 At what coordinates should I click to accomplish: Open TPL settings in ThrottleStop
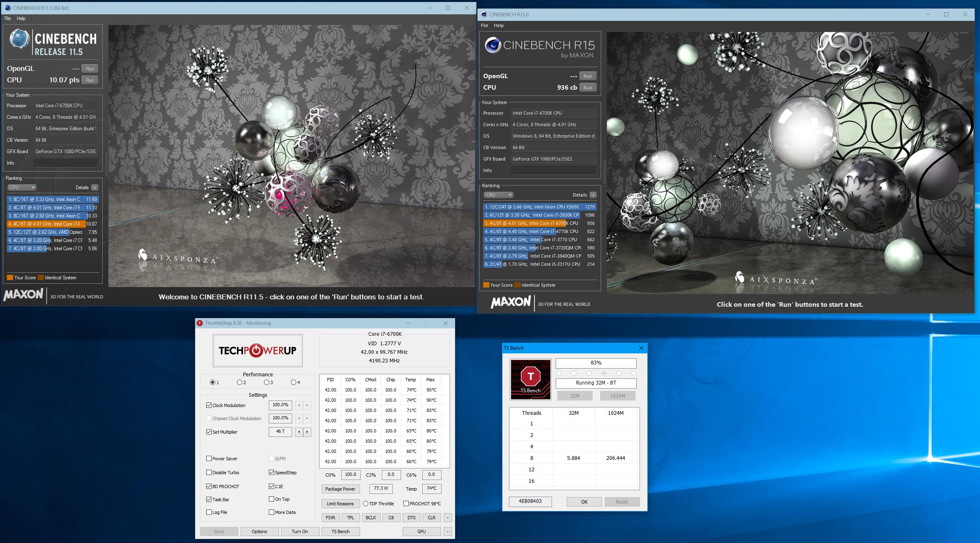click(x=351, y=518)
